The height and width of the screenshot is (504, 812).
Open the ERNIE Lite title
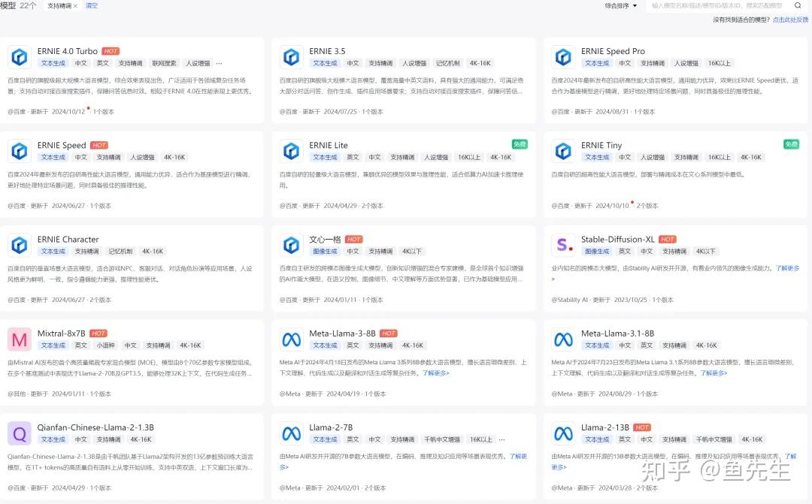(x=329, y=146)
